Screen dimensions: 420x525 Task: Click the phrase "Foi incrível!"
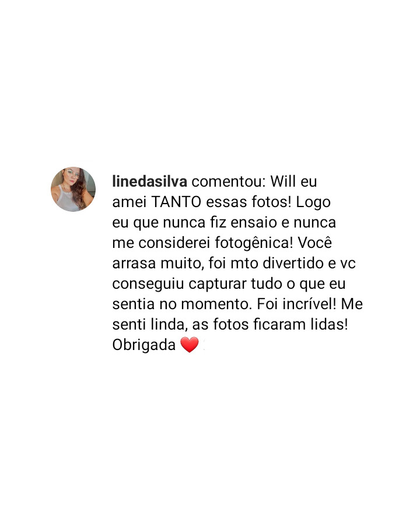pyautogui.click(x=296, y=304)
